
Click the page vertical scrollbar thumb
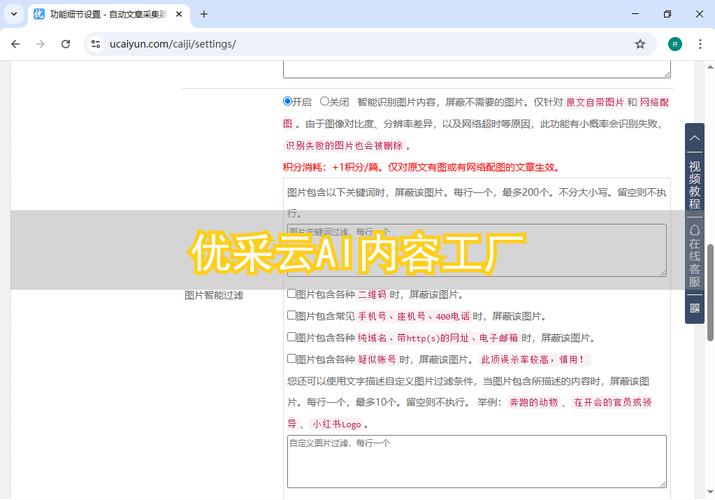click(x=710, y=292)
